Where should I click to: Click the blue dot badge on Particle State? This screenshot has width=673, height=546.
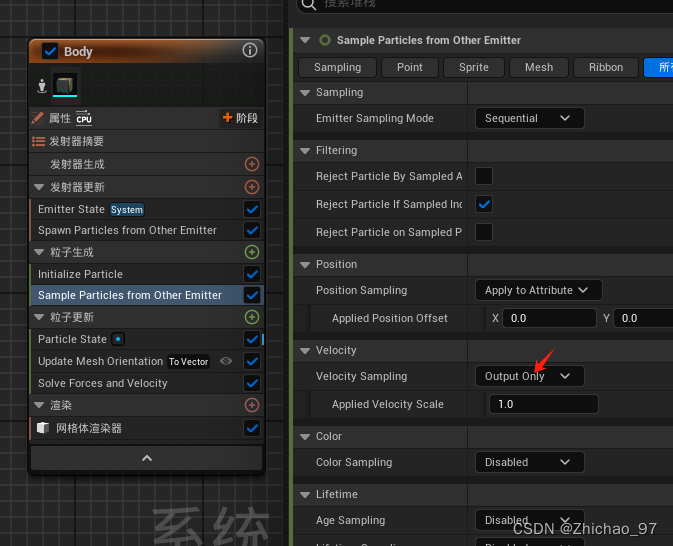pyautogui.click(x=118, y=339)
